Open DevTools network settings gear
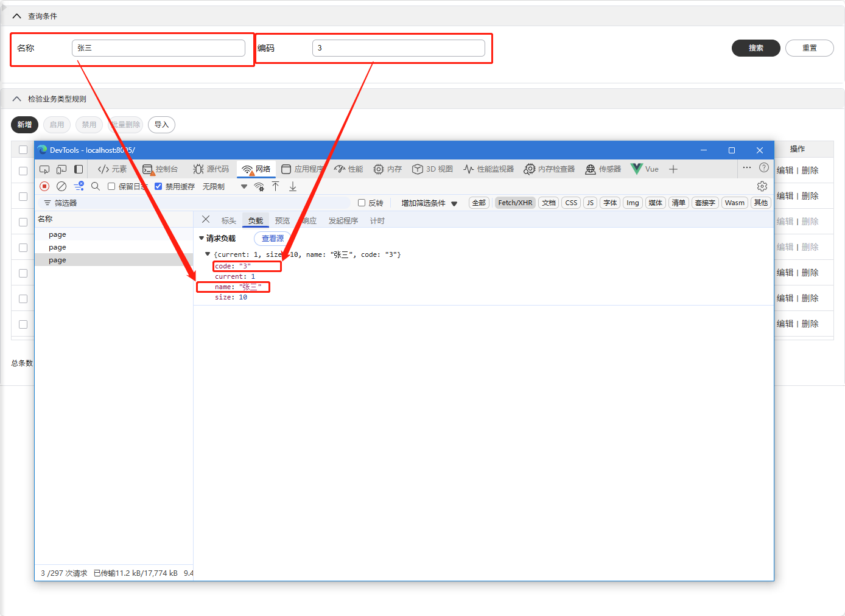Image resolution: width=845 pixels, height=616 pixels. [x=762, y=186]
